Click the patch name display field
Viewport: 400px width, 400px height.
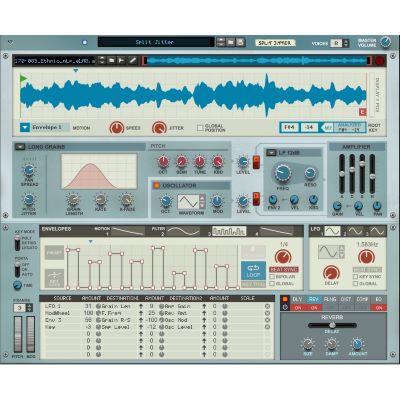point(155,42)
